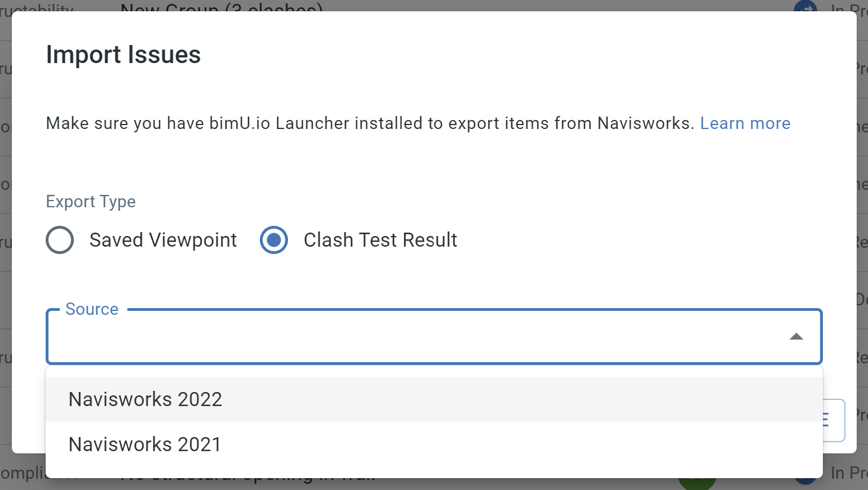Click the bottom-right In Pr… status text
This screenshot has width=868, height=490.
point(849,473)
